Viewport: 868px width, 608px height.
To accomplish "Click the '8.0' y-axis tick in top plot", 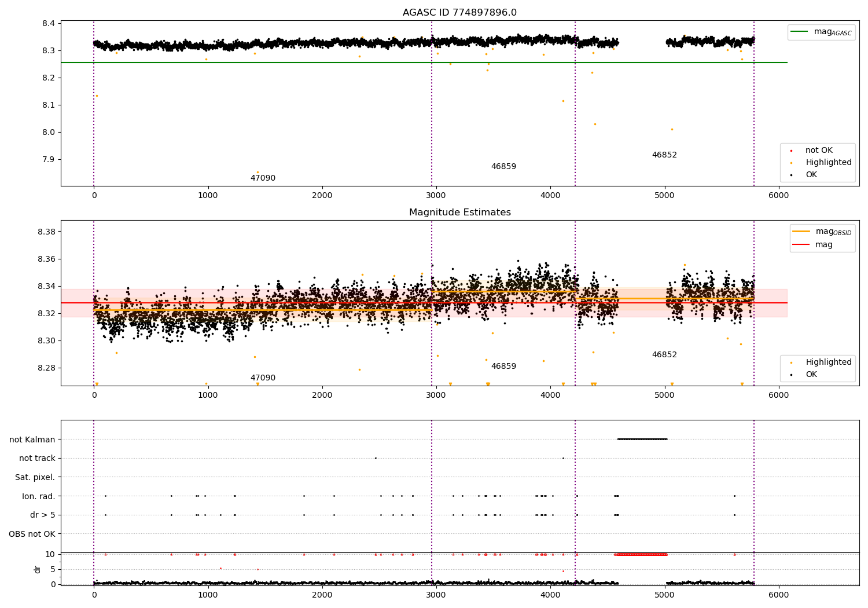I will click(x=49, y=133).
